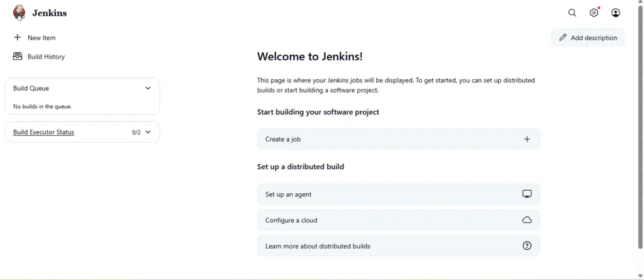Click the Build History inbox icon

[x=18, y=57]
